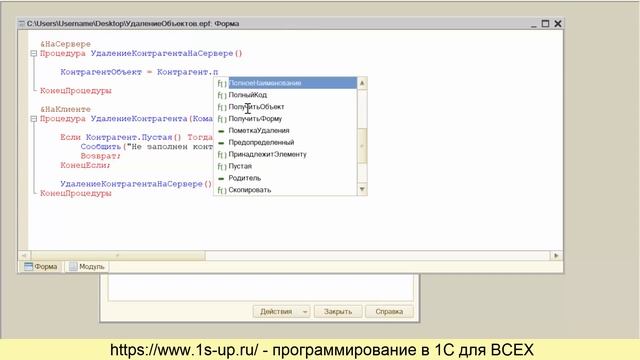Select Родитель property suggestion
Viewport: 640px width, 360px height.
click(244, 178)
